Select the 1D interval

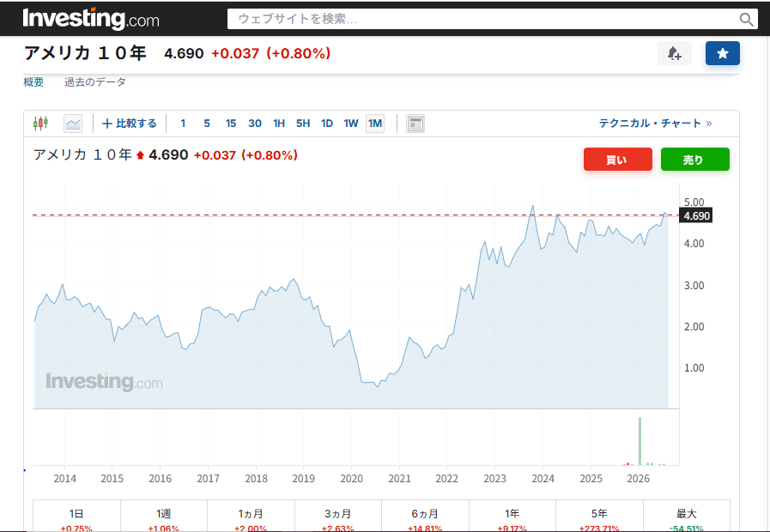327,124
